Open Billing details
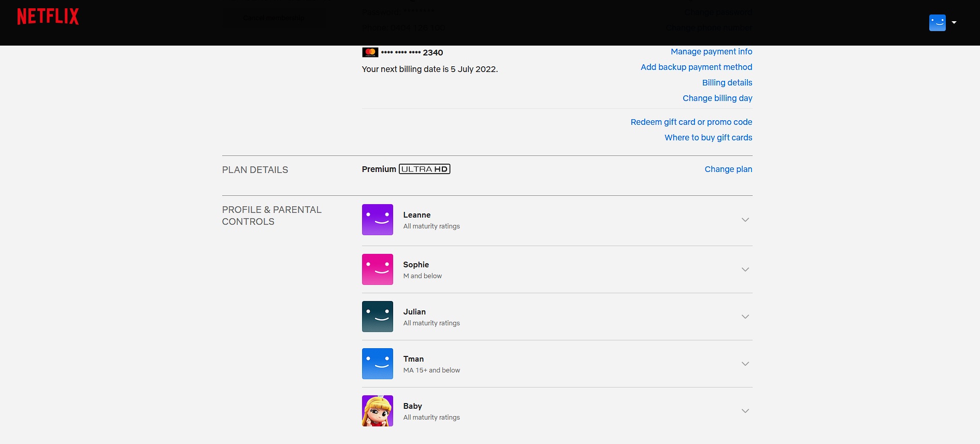Image resolution: width=980 pixels, height=444 pixels. tap(727, 83)
